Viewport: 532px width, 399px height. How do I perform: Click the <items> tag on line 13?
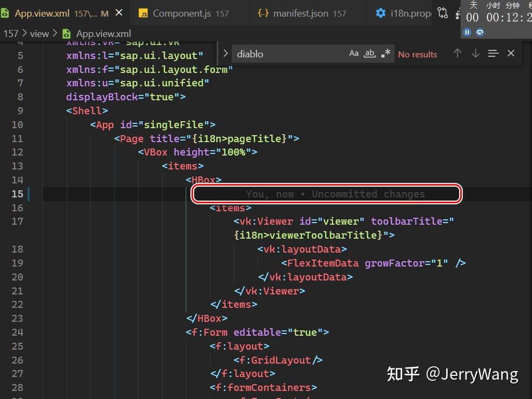pyautogui.click(x=182, y=166)
